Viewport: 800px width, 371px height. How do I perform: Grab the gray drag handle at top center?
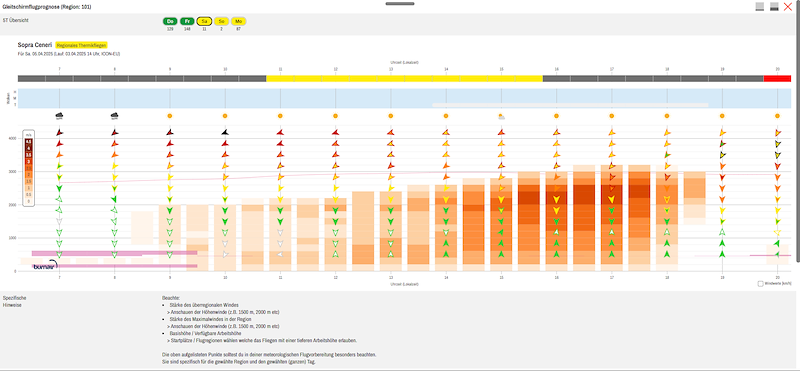(400, 4)
